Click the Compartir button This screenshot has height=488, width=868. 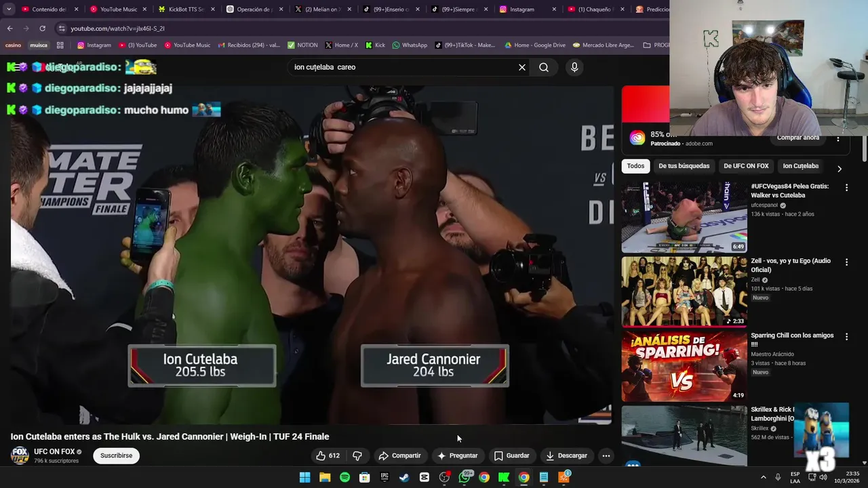click(x=400, y=455)
